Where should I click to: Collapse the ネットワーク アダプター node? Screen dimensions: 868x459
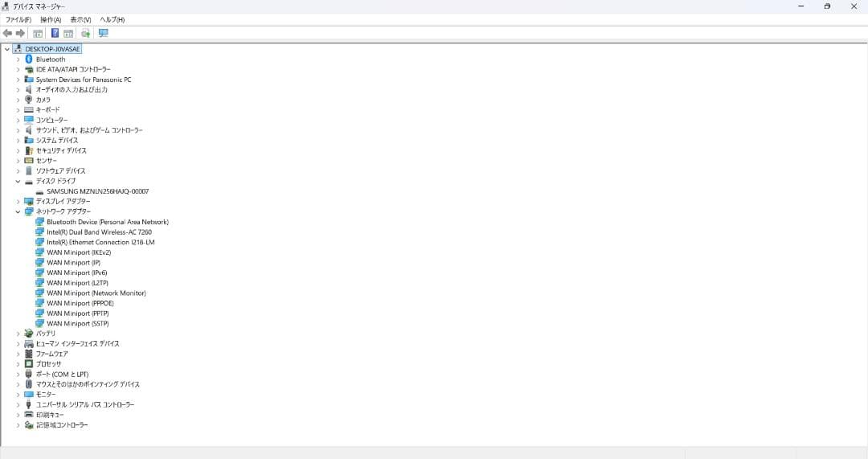click(x=18, y=211)
